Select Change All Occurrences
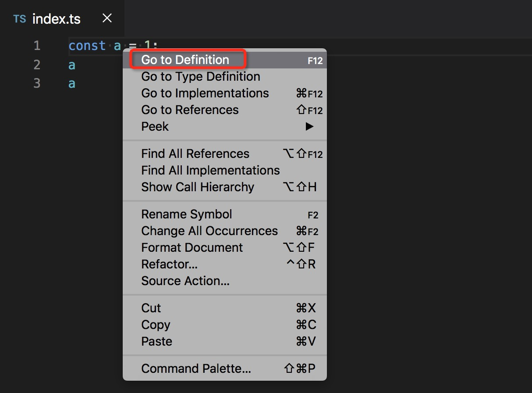This screenshot has width=532, height=393. pyautogui.click(x=209, y=231)
